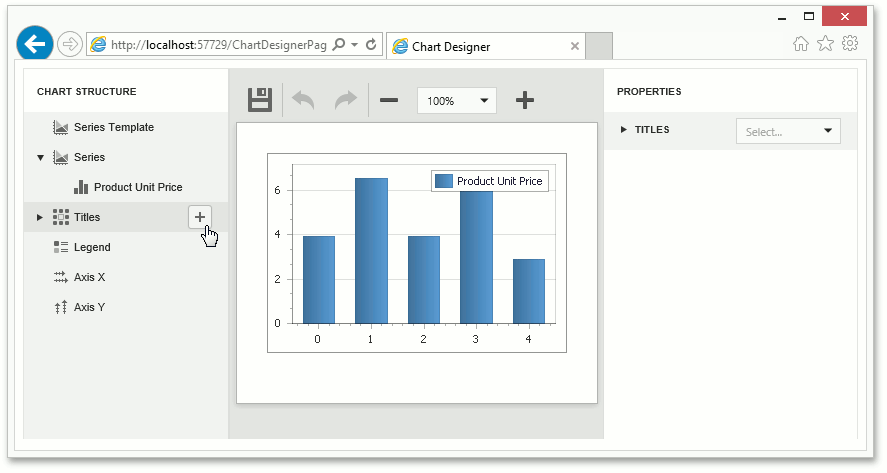
Task: Open a new browser tab
Action: tap(598, 46)
